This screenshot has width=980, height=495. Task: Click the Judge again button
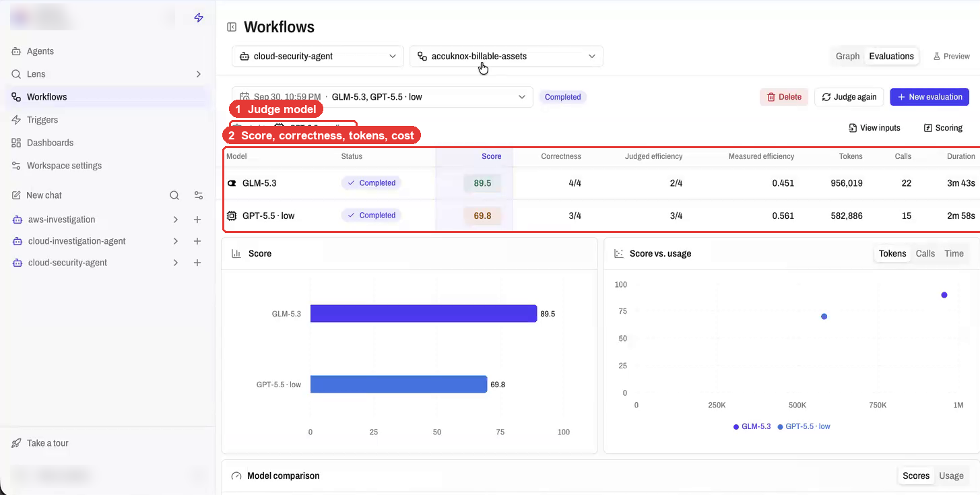click(x=849, y=97)
